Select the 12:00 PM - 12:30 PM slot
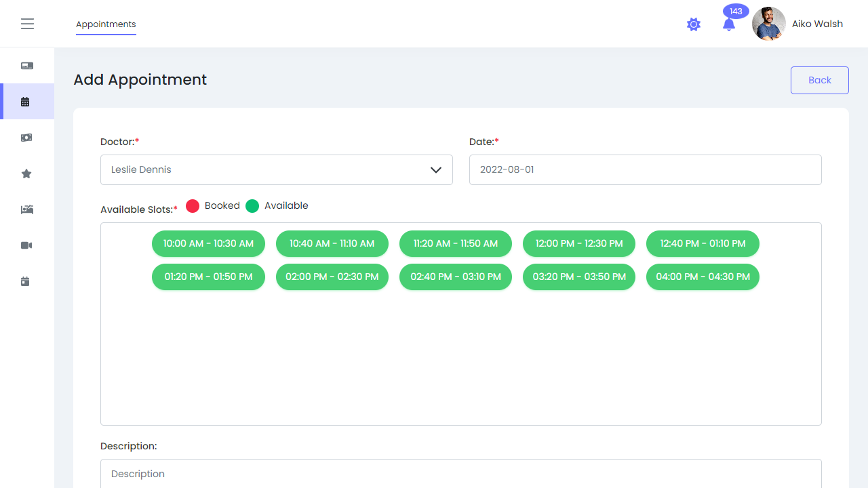 (578, 243)
